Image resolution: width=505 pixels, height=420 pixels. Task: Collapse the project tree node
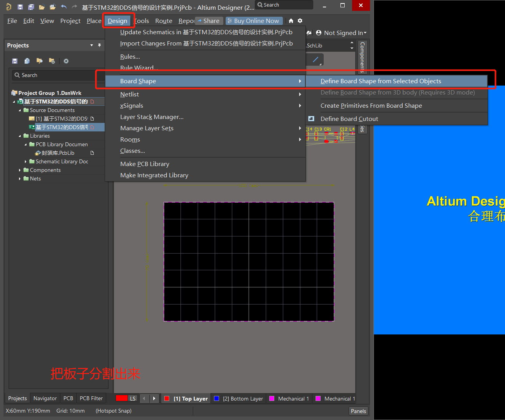click(x=14, y=101)
